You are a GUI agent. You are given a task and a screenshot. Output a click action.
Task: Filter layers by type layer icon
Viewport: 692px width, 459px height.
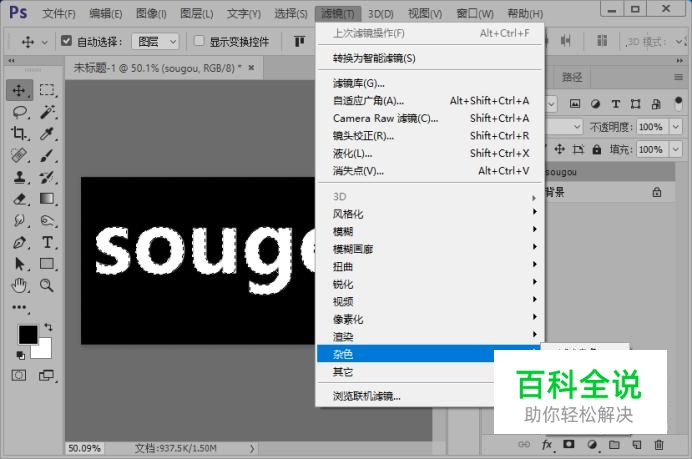616,104
